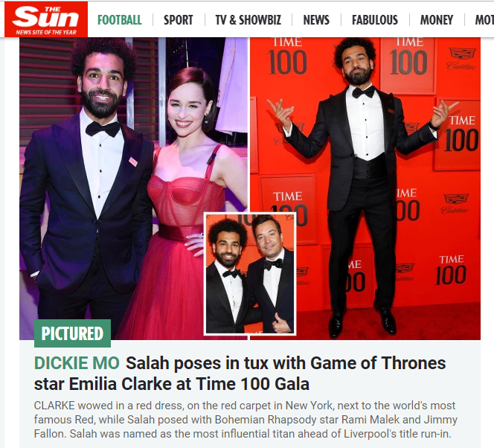
Task: Open the DICKIE MO kicker link
Action: coord(77,363)
